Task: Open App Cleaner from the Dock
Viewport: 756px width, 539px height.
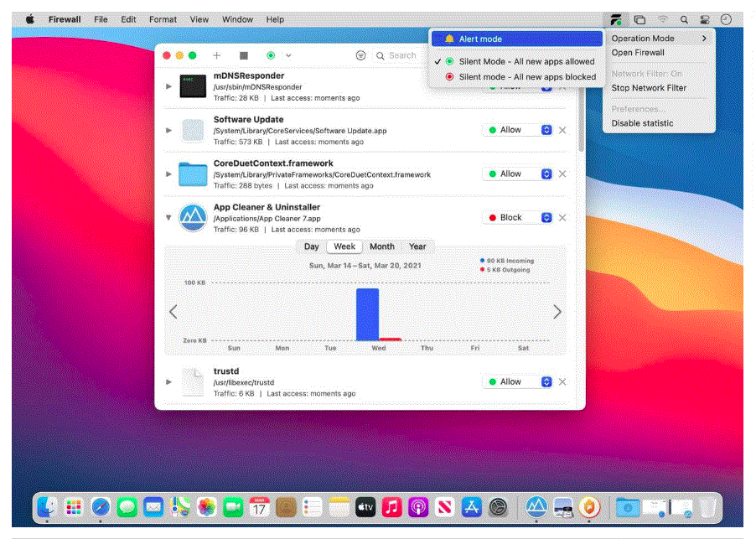Action: coord(536,507)
